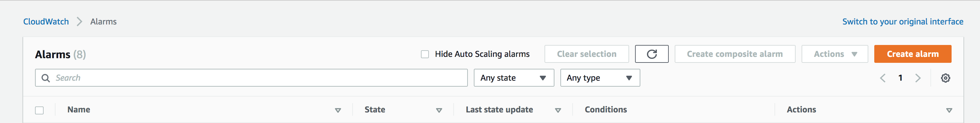Viewport: 980px width, 123px height.
Task: Focus the alarms Search field
Action: click(x=251, y=78)
